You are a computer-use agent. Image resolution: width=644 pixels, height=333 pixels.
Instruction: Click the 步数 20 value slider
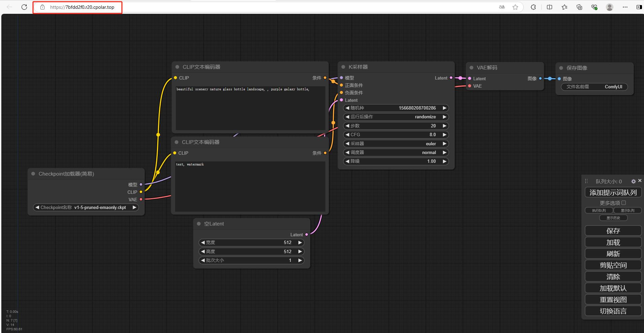[396, 126]
